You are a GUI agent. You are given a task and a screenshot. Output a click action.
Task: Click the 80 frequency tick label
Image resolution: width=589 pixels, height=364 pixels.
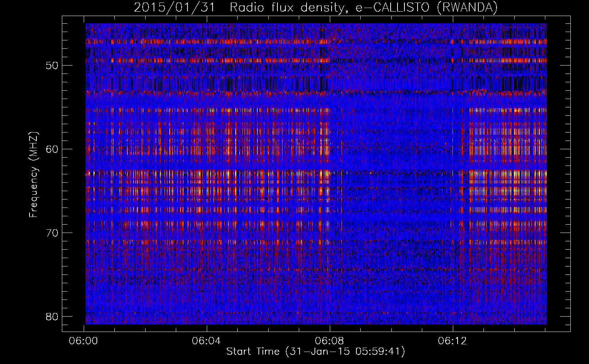tap(52, 316)
